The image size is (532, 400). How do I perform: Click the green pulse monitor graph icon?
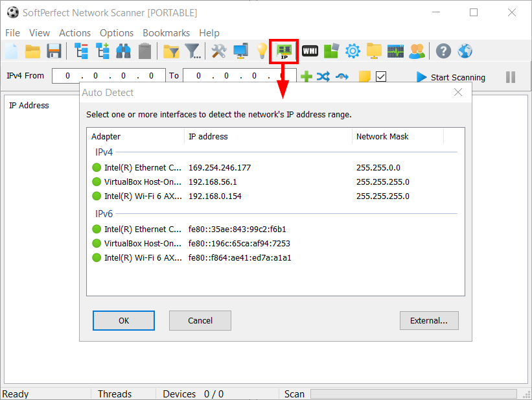coord(395,51)
